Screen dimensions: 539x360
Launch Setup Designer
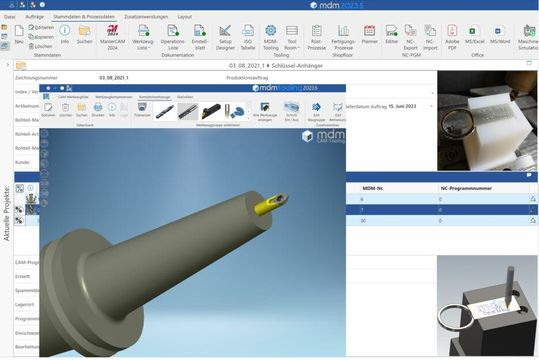pos(225,37)
